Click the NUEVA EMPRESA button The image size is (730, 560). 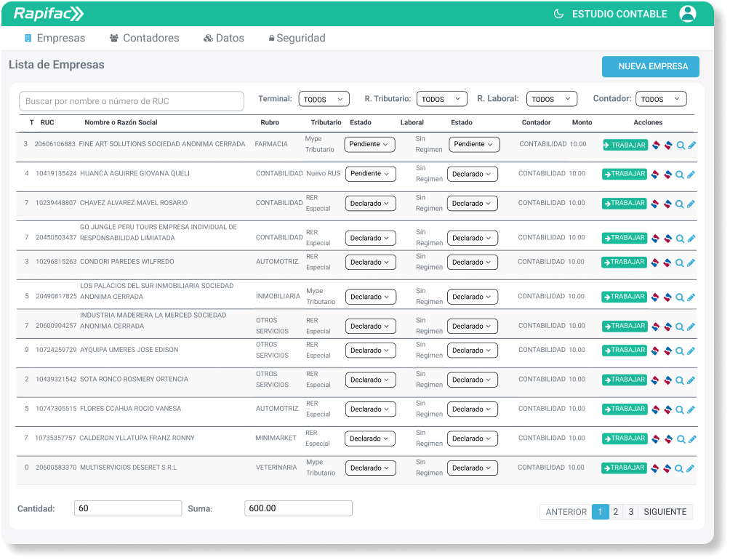(x=651, y=66)
